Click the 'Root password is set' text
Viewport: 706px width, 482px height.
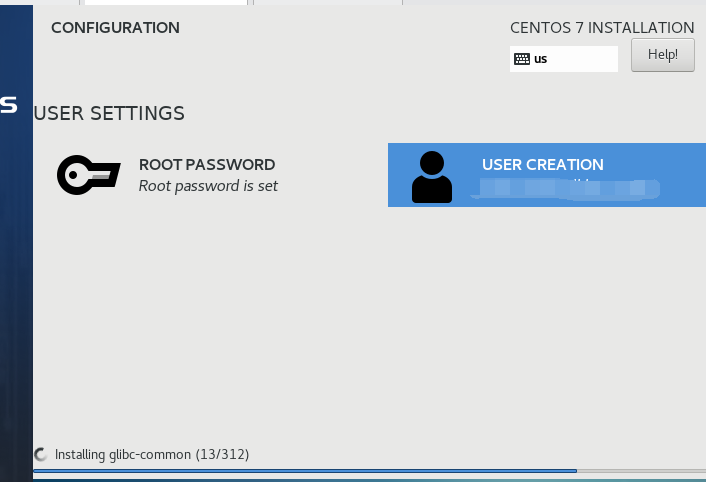coord(208,186)
